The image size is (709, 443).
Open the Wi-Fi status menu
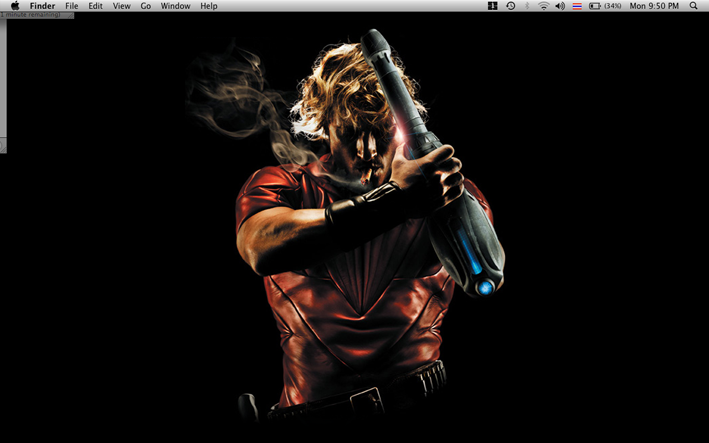point(544,6)
